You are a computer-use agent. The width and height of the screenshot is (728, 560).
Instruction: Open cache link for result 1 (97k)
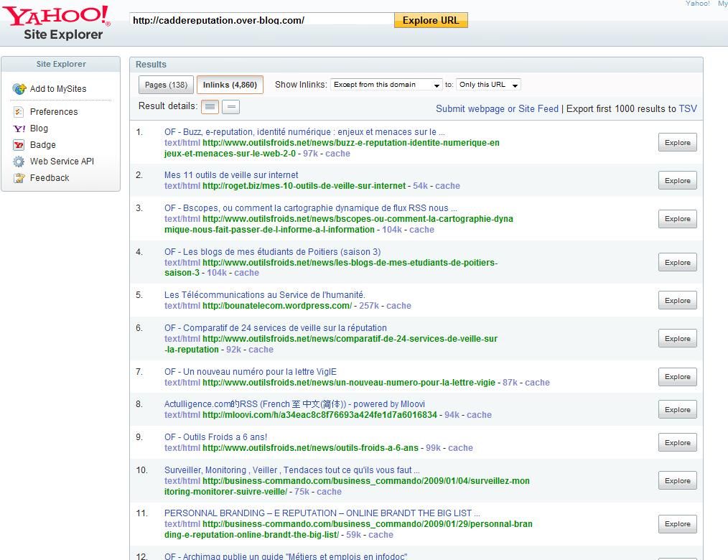[x=337, y=154]
